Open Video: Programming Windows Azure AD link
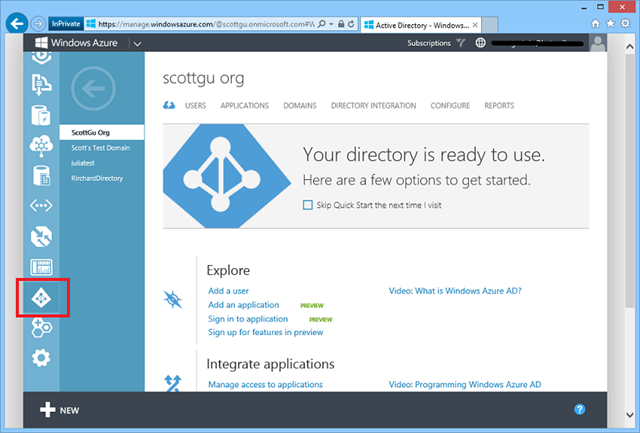This screenshot has height=433, width=640. tap(465, 384)
